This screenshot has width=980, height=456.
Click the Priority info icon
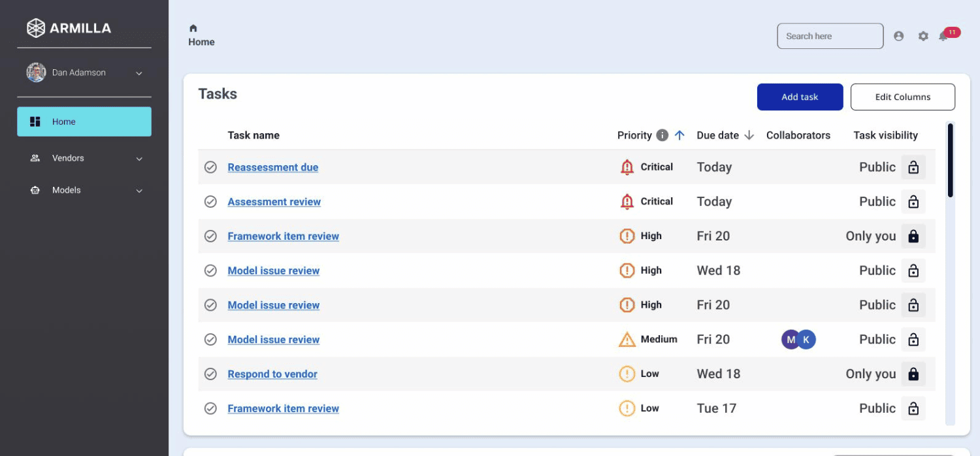tap(662, 135)
